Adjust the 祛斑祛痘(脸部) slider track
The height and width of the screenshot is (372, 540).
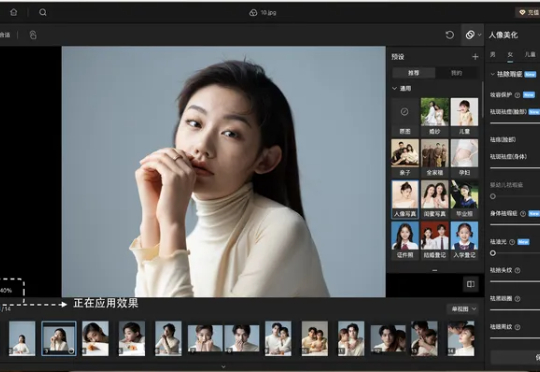(x=515, y=123)
